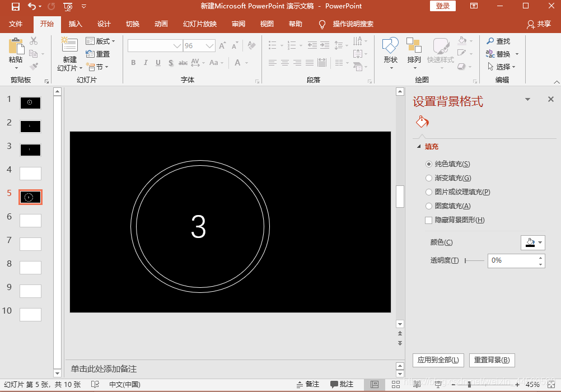The image size is (561, 392).
Task: Select slide 3 thumbnail
Action: (x=30, y=150)
